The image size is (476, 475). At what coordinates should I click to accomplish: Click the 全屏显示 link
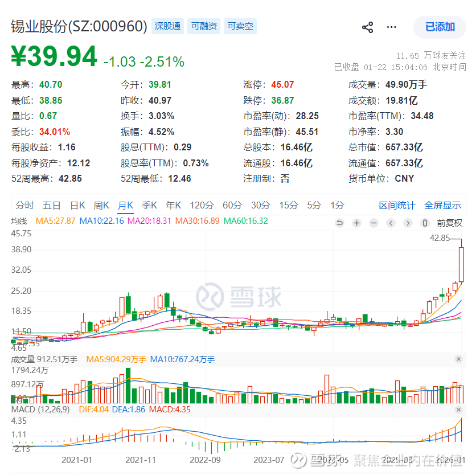442,205
